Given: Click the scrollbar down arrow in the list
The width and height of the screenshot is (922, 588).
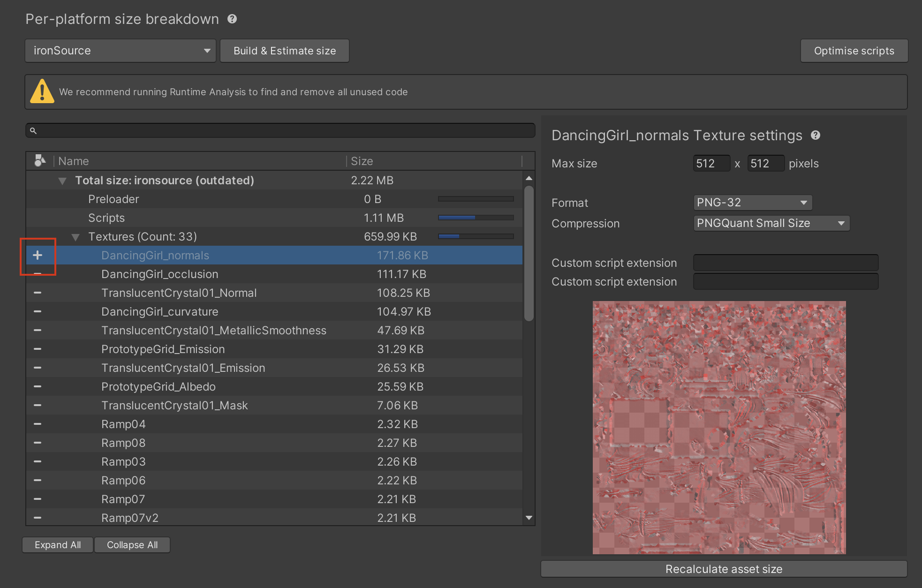Looking at the screenshot, I should click(529, 518).
